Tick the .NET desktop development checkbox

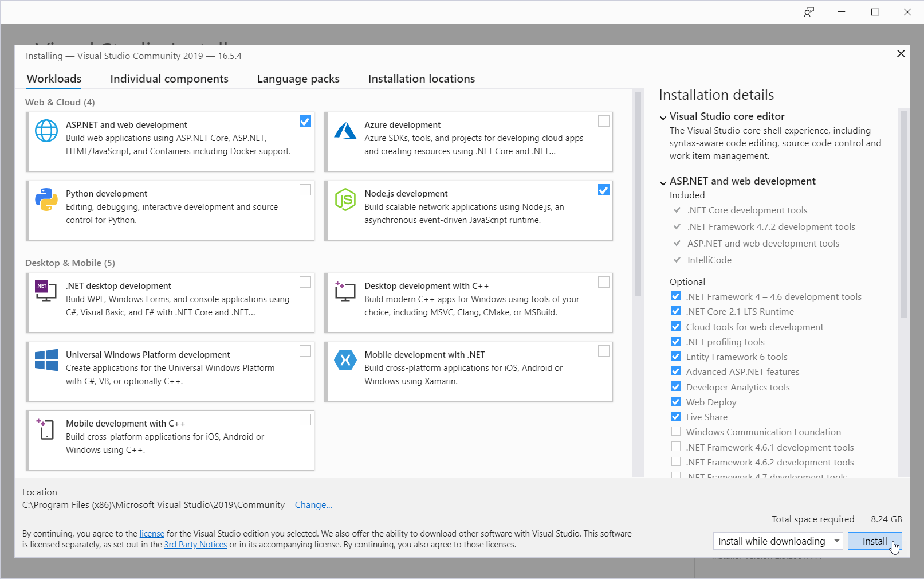click(x=305, y=282)
